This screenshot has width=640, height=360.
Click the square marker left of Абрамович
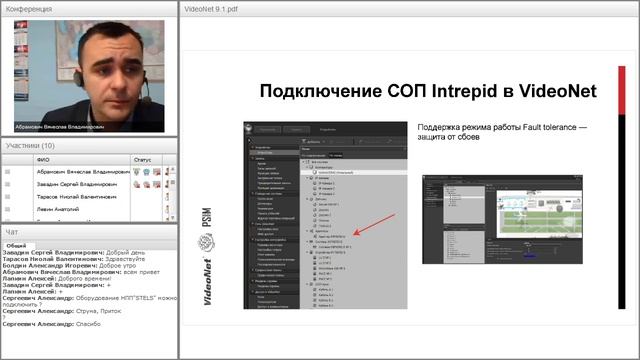pos(7,172)
